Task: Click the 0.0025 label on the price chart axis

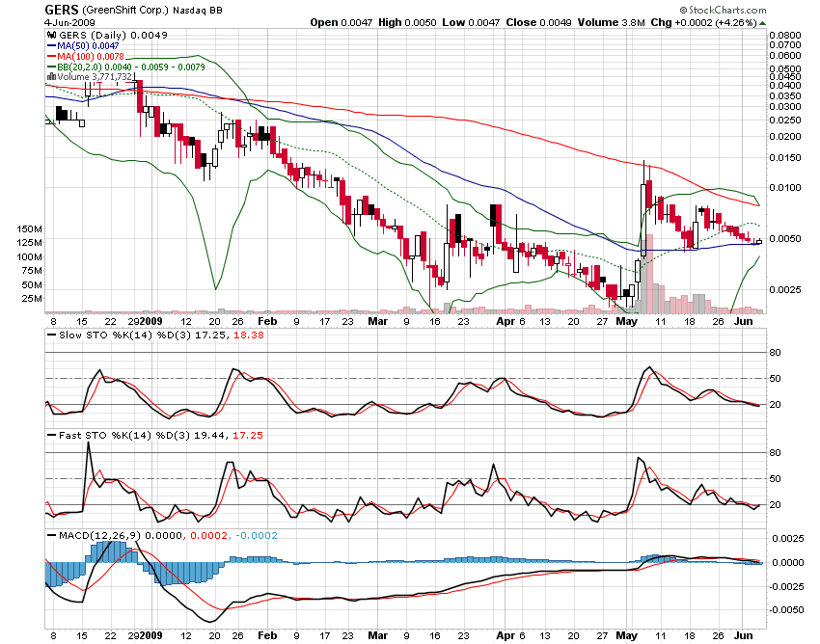Action: click(785, 289)
